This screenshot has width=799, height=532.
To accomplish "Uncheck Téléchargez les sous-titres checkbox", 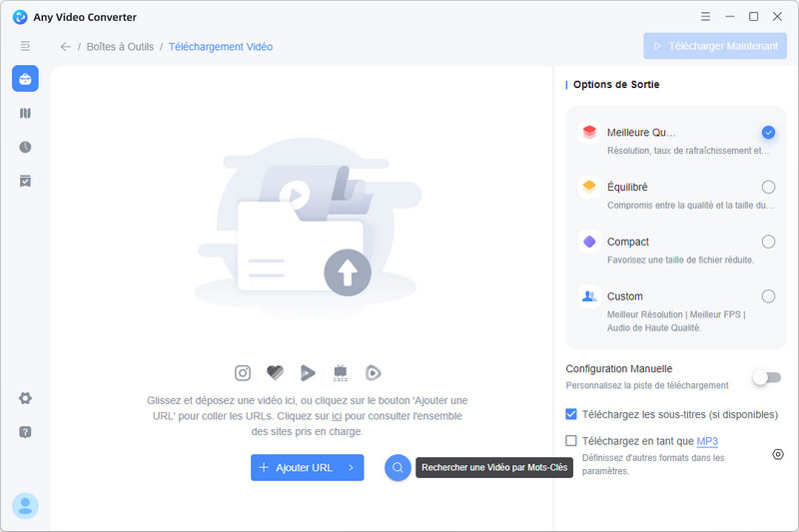I will (571, 414).
